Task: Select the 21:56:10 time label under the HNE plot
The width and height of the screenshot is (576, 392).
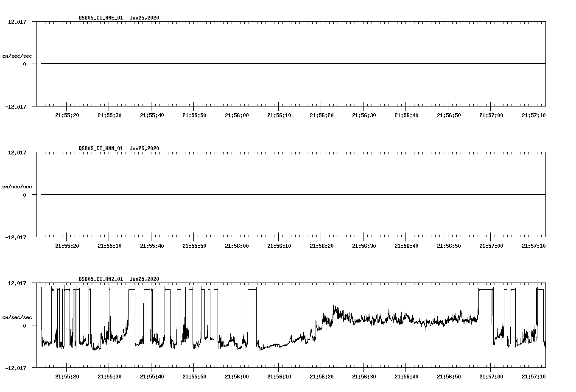Action: (x=279, y=115)
